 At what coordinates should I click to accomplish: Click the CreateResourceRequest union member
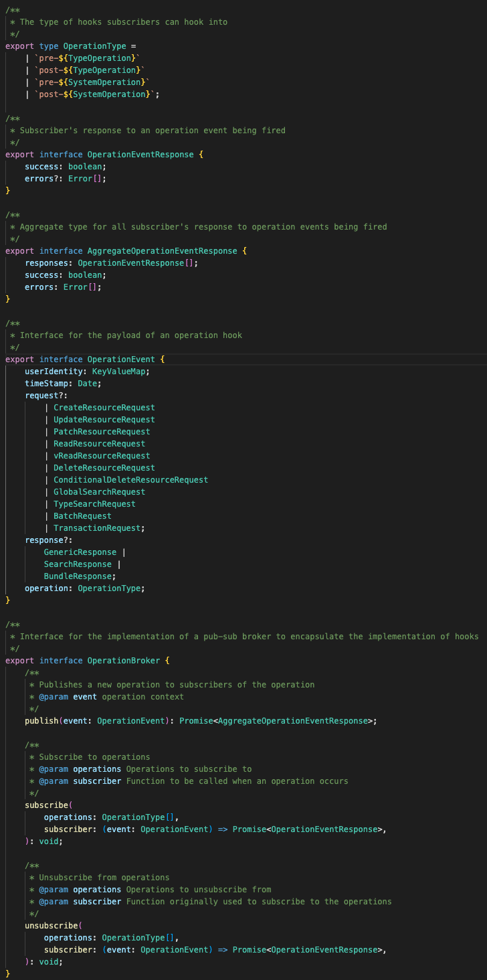[x=104, y=408]
